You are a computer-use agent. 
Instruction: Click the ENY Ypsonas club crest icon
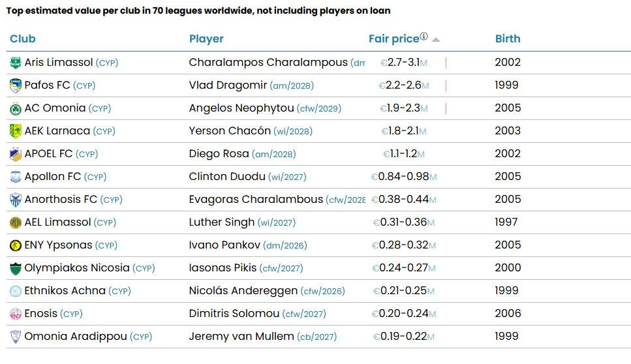(16, 245)
